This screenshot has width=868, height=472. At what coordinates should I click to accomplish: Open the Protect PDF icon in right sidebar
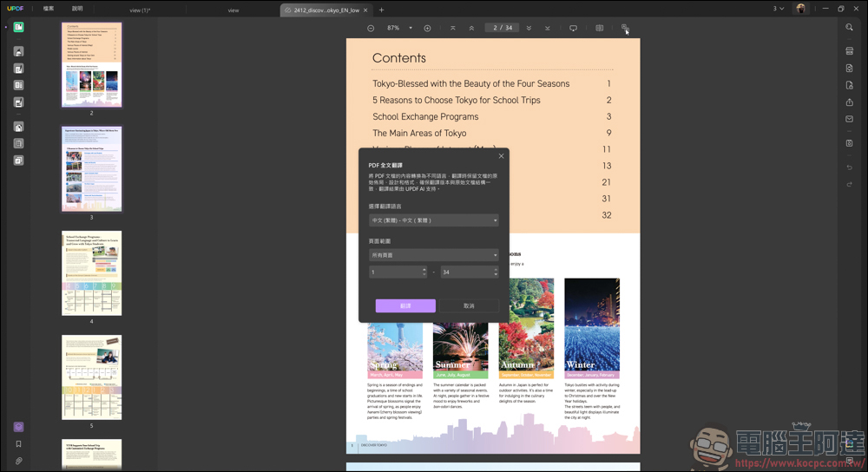[849, 85]
